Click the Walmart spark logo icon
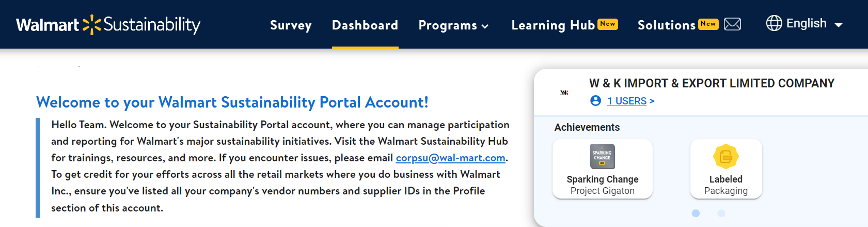This screenshot has height=227, width=868. [x=91, y=24]
